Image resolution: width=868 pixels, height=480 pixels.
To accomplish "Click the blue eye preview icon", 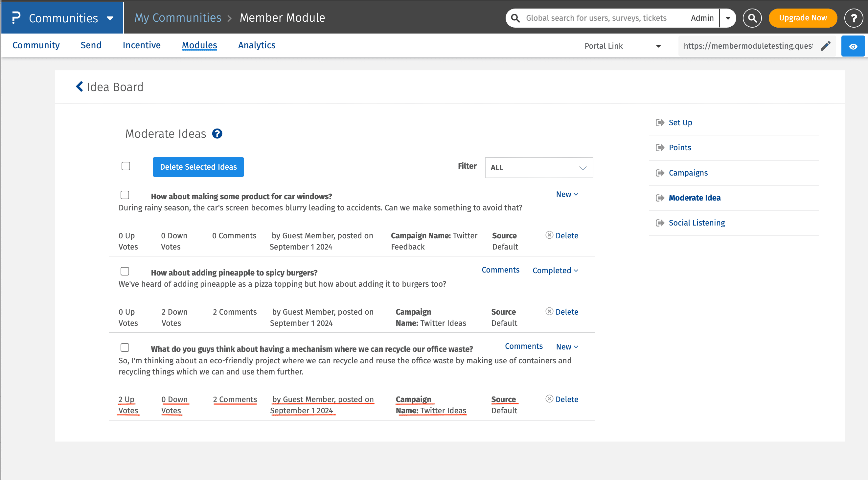I will pos(853,46).
